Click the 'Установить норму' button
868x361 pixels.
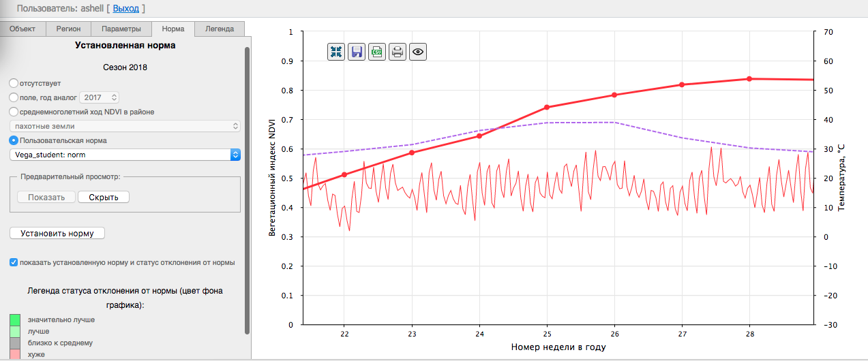click(57, 233)
